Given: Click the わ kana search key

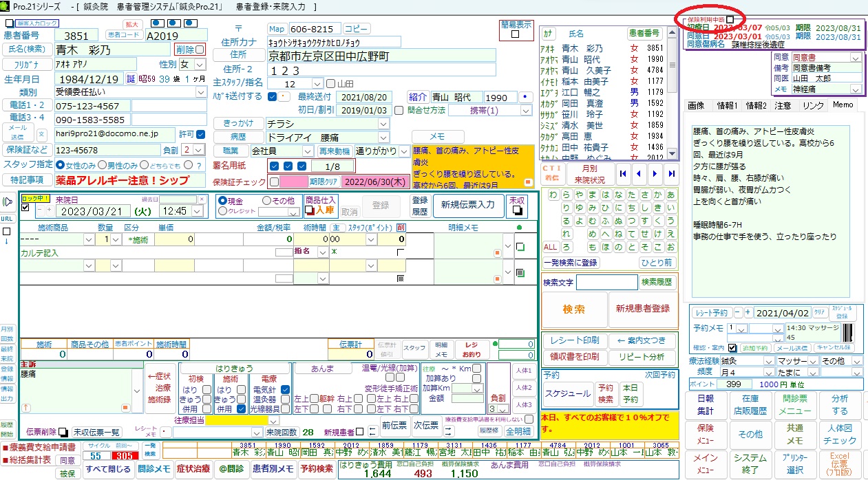Looking at the screenshot, I should coord(552,195).
